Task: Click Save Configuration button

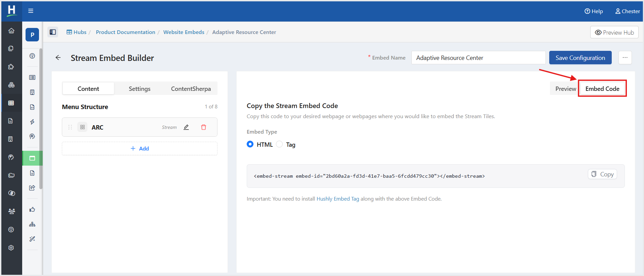Action: pyautogui.click(x=580, y=58)
